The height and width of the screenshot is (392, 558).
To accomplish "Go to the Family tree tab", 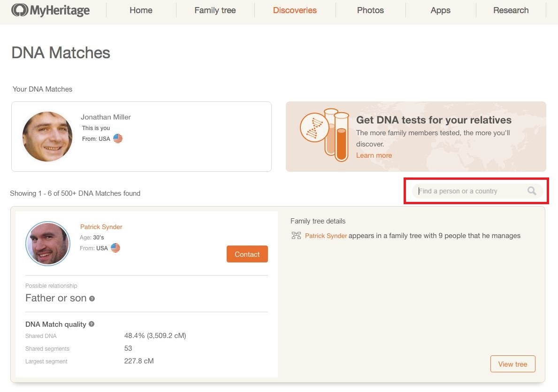I will tap(215, 10).
